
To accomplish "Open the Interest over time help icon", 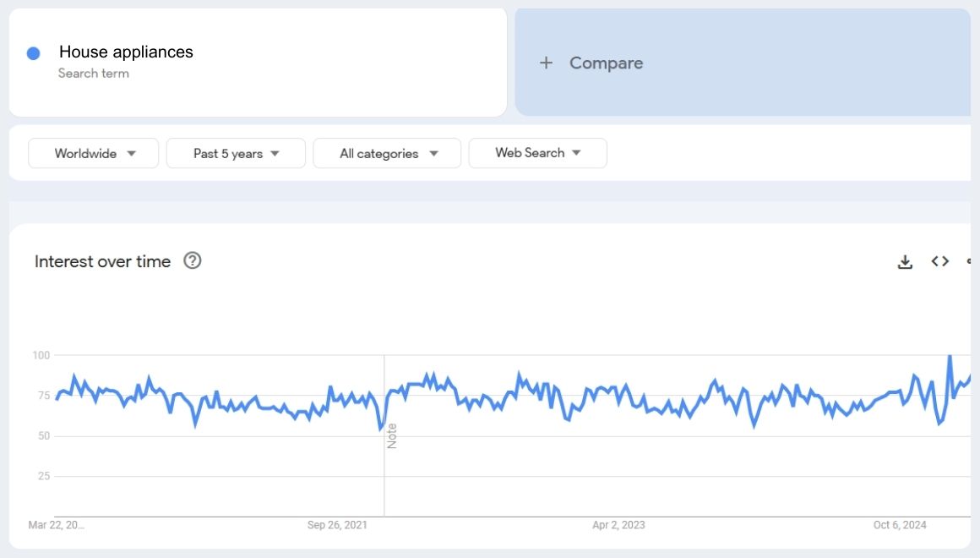I will pos(193,260).
